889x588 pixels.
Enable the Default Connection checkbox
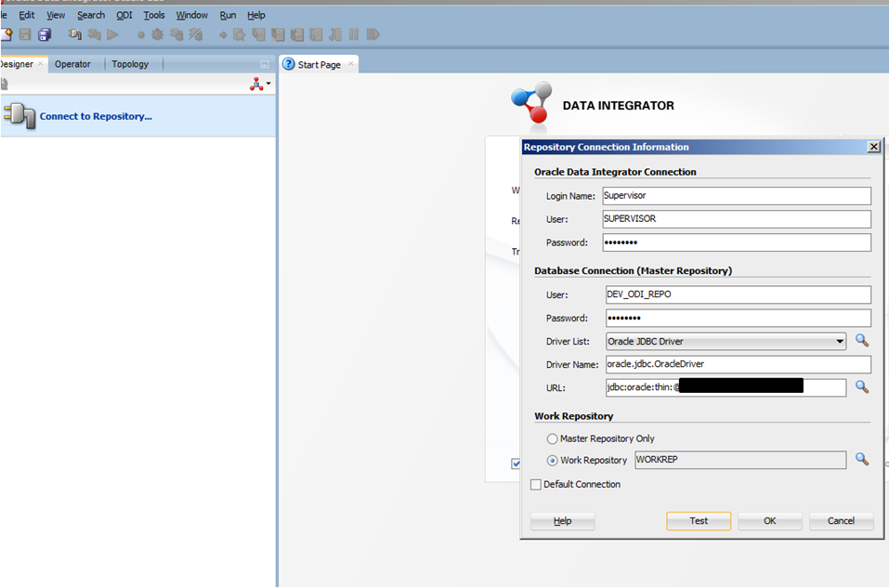point(536,484)
